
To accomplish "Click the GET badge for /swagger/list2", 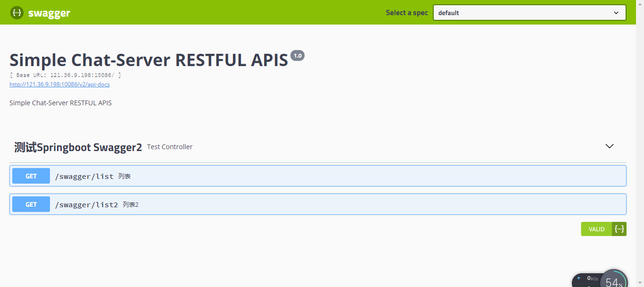I will click(x=31, y=204).
